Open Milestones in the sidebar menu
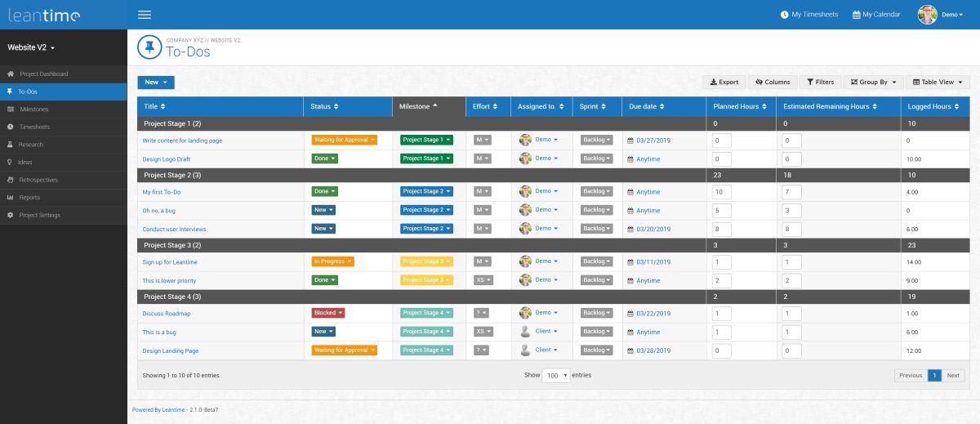The height and width of the screenshot is (424, 980). pyautogui.click(x=33, y=109)
